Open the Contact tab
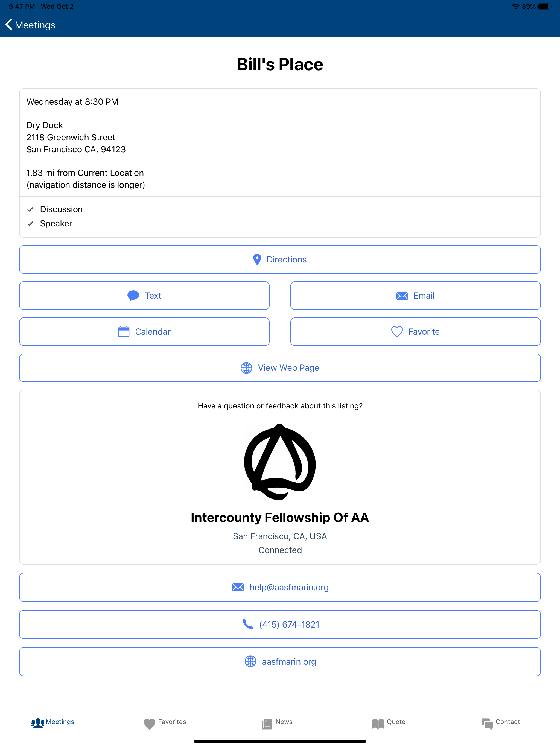Image resolution: width=560 pixels, height=747 pixels. tap(501, 723)
